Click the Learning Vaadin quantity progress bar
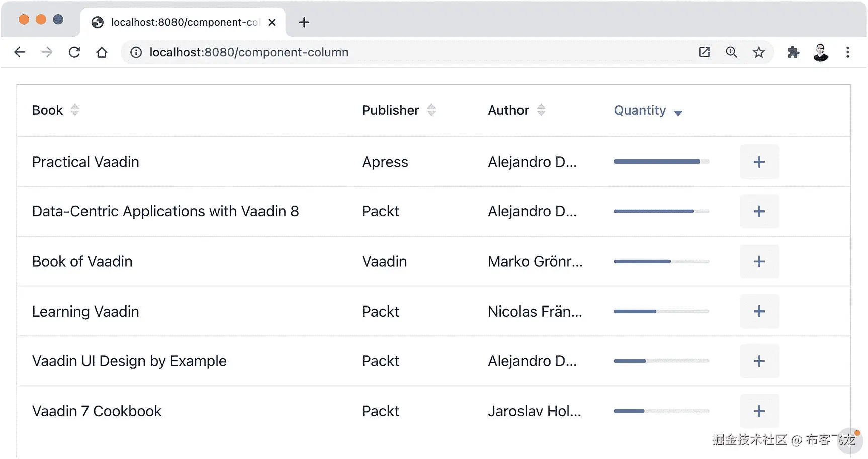The image size is (868, 459). [661, 312]
